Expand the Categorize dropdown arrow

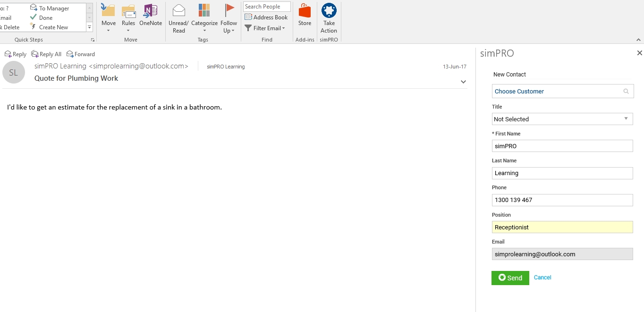point(204,31)
